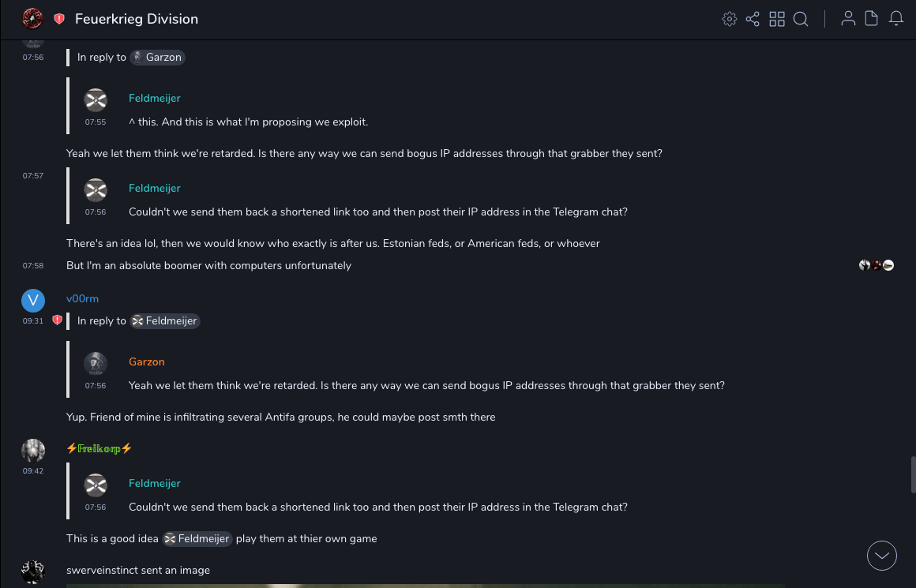Click the vertical scrollbar thumb
916x588 pixels.
tap(913, 474)
